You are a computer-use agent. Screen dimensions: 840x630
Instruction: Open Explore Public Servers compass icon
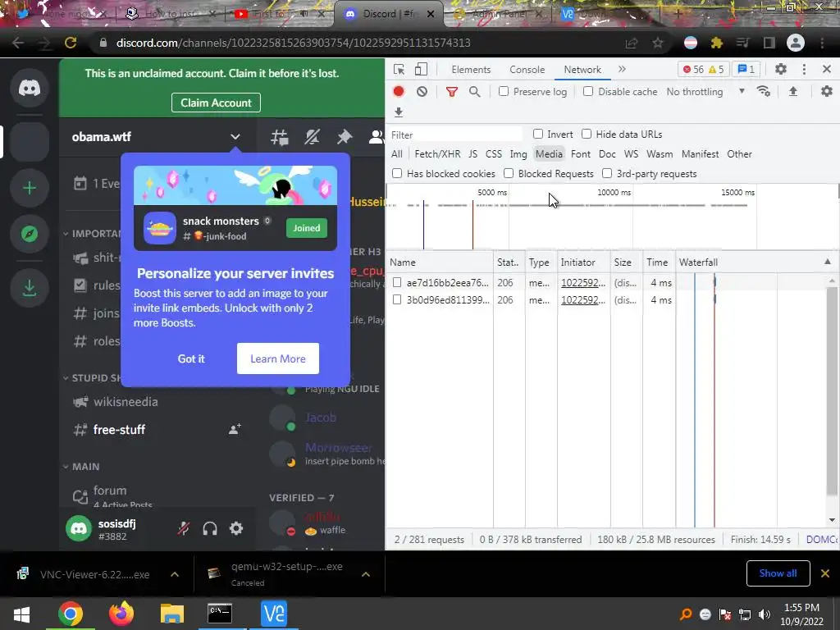30,234
